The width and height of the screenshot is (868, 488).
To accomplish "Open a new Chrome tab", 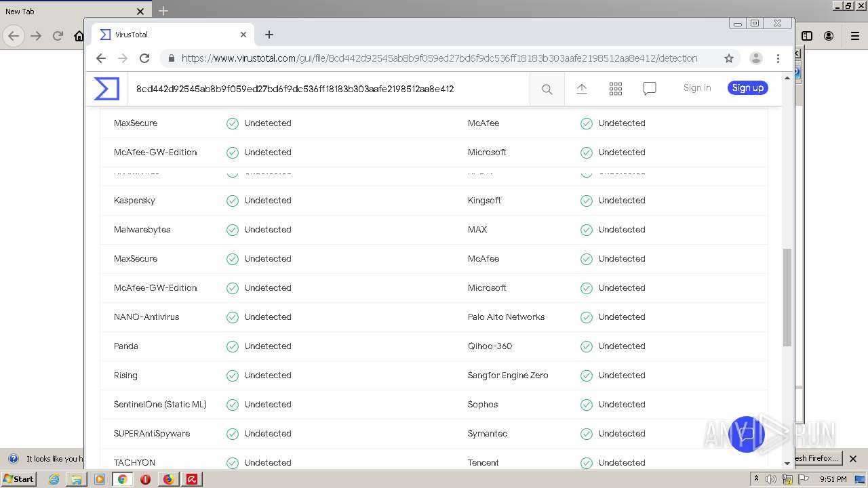I will [269, 35].
